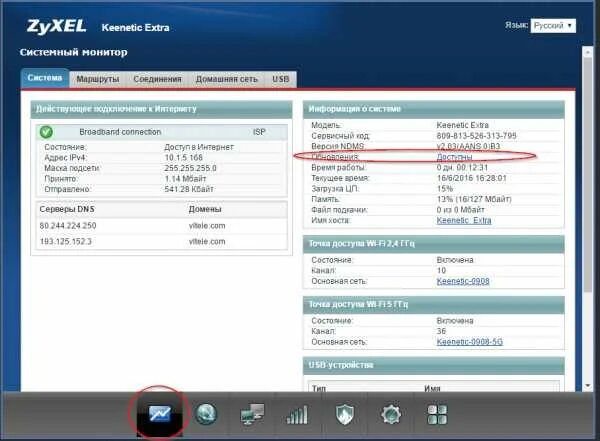600x441 pixels.
Task: Switch to the Маршруты tab
Action: 98,79
